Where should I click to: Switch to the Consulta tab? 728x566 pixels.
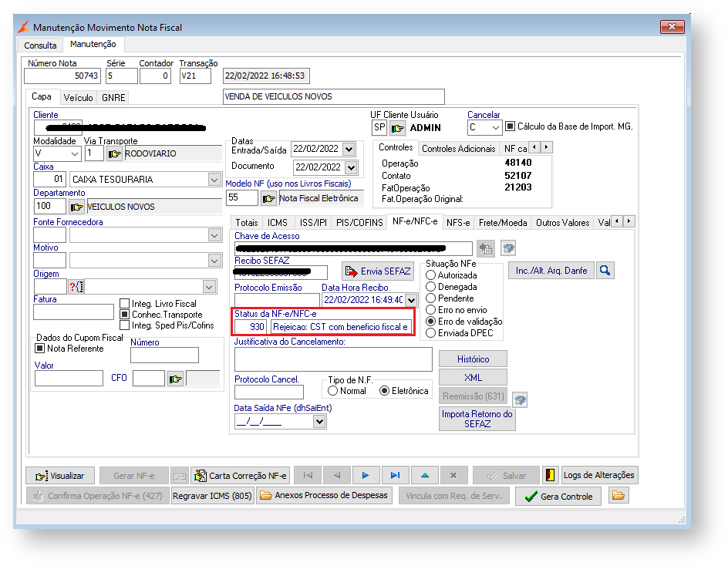[x=40, y=45]
